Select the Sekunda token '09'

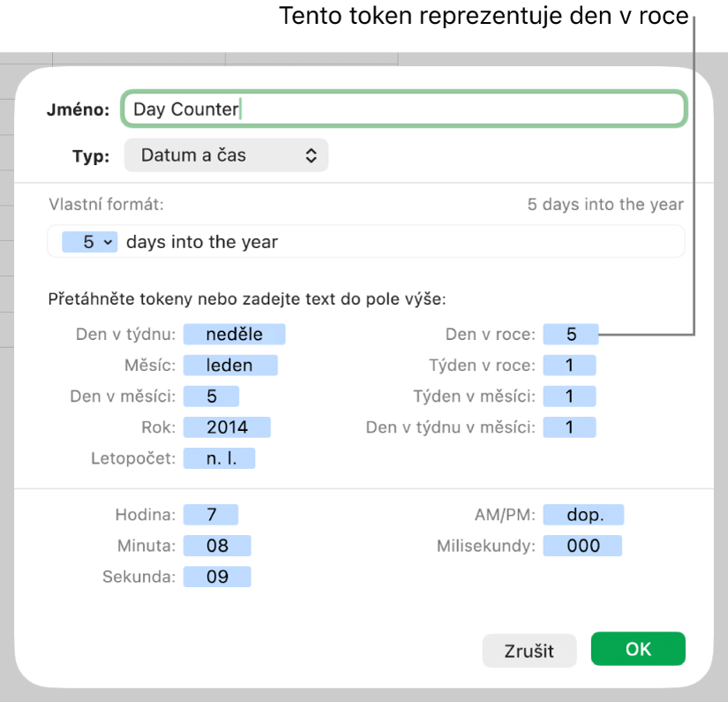click(217, 577)
